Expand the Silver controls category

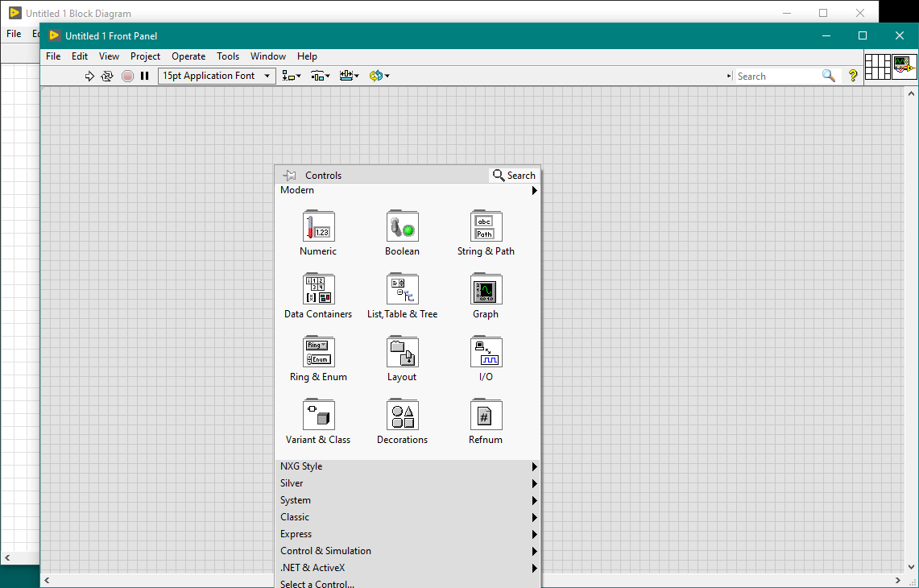tap(407, 483)
